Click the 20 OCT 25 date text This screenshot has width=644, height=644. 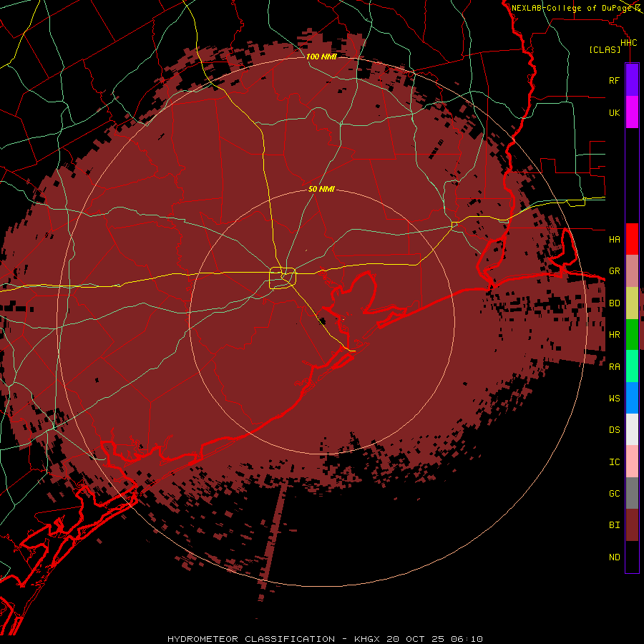click(x=416, y=639)
